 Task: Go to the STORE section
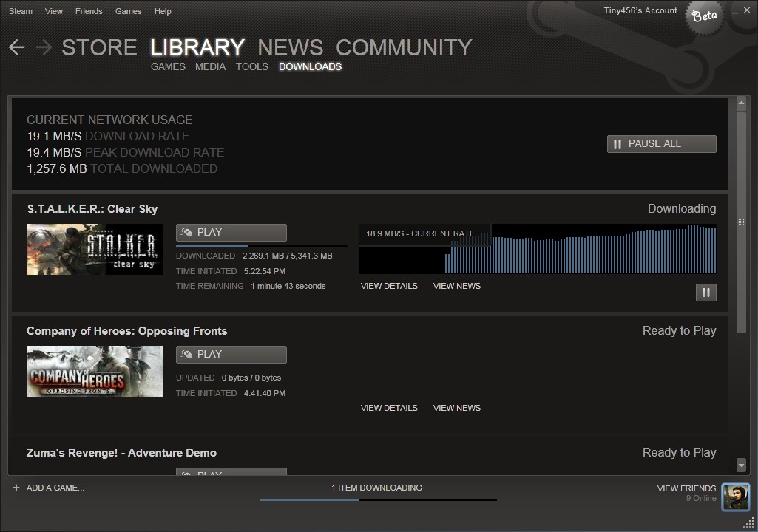tap(99, 47)
